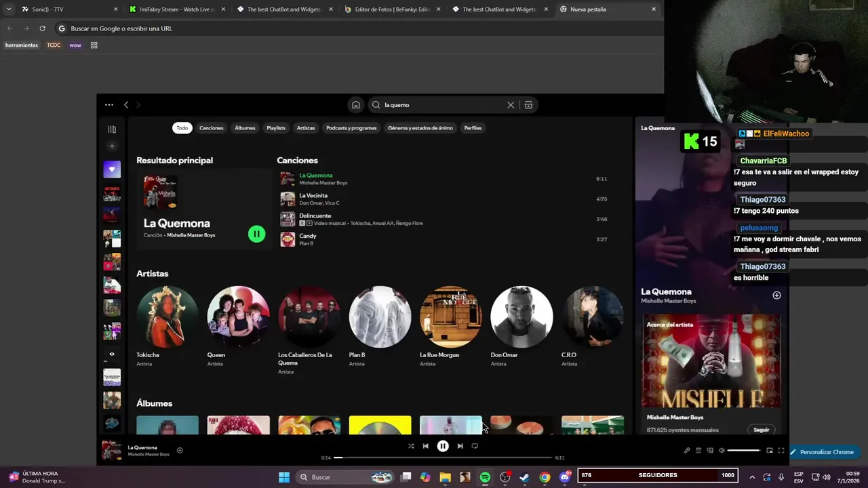Switch to Editor de Fotos BeFunky tab
This screenshot has height=488, width=868.
(392, 9)
